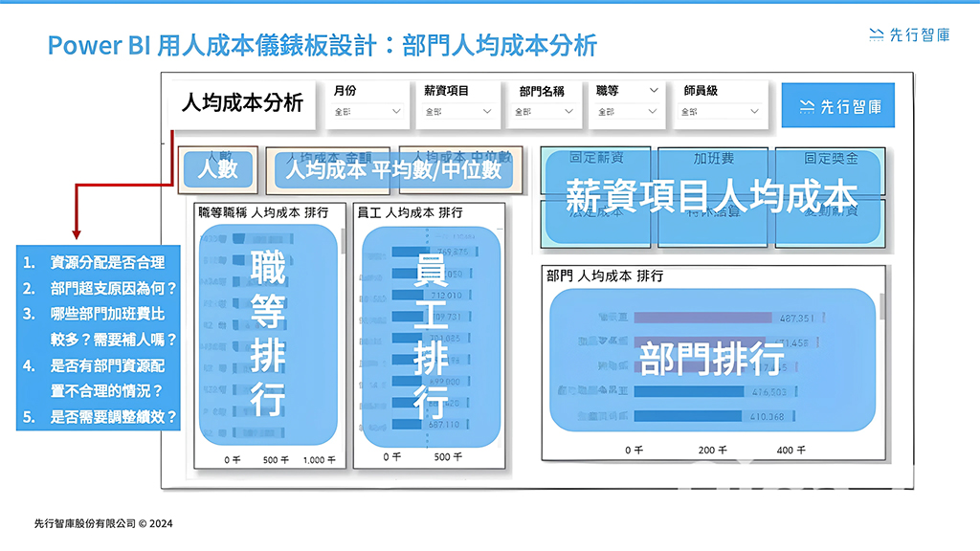This screenshot has height=551, width=980.
Task: Click list item '部門超支原因為何？'
Action: coord(114,288)
